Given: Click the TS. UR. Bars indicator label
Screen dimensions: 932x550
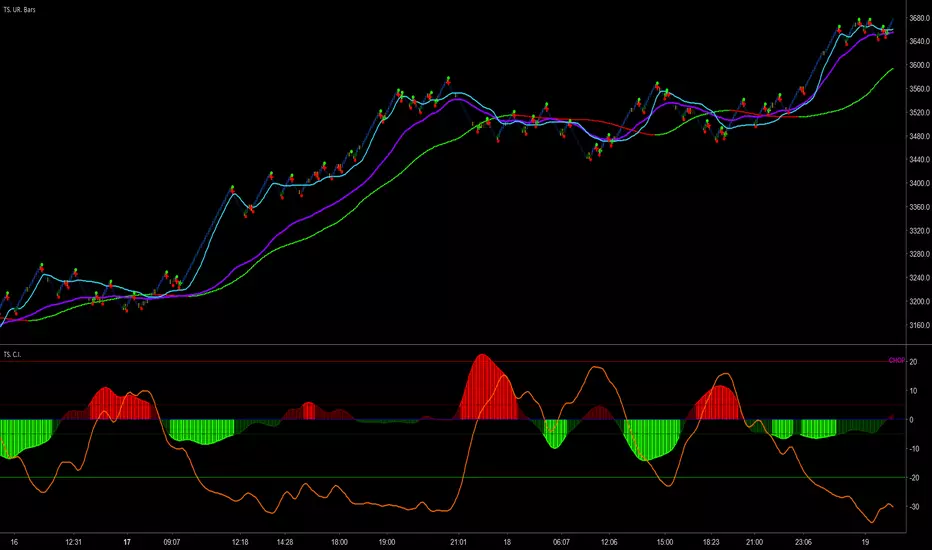Looking at the screenshot, I should pos(28,7).
